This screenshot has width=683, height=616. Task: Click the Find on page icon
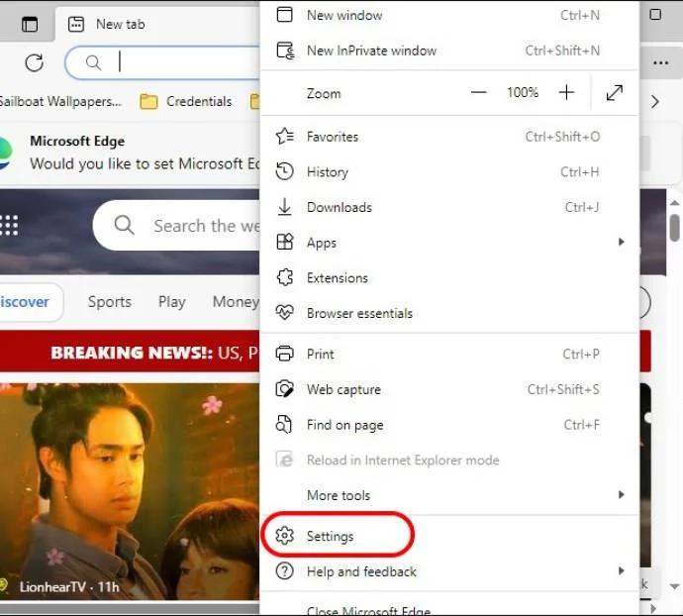284,424
